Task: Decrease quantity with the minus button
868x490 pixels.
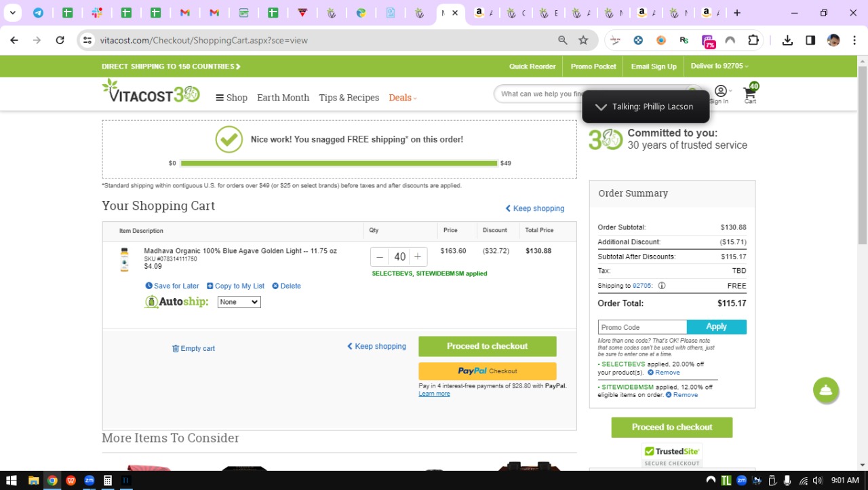Action: click(380, 257)
